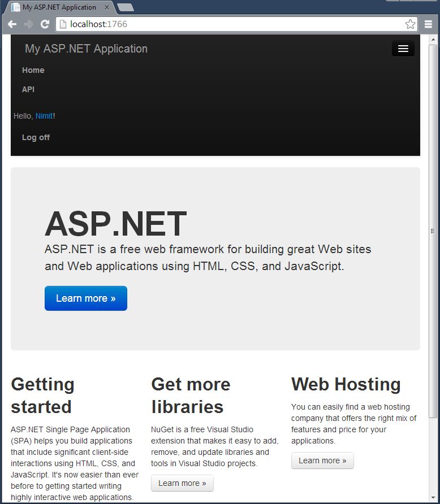Open a new browser tab

[x=126, y=7]
